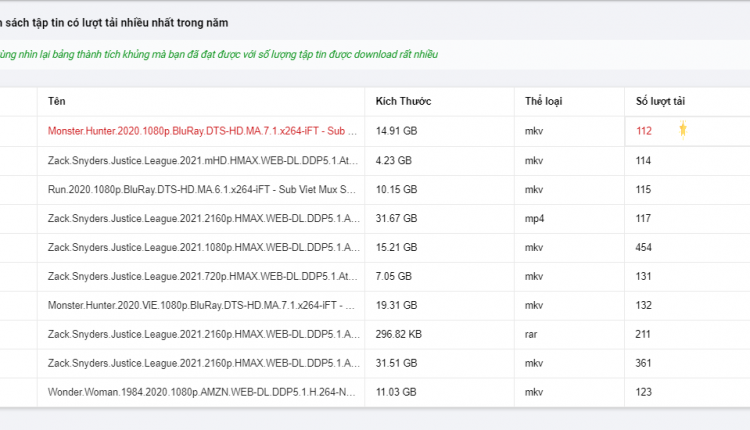The height and width of the screenshot is (430, 750).
Task: Select the 2160p file name in the rar row
Action: (204, 334)
